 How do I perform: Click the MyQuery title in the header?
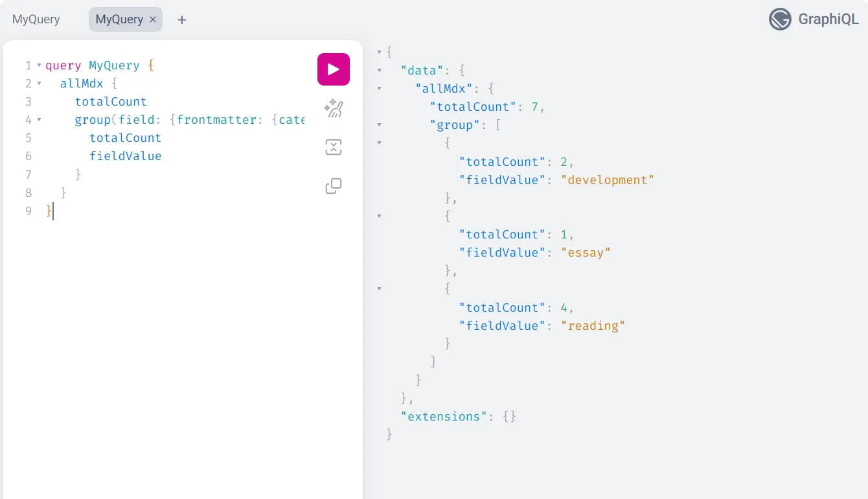(x=36, y=19)
